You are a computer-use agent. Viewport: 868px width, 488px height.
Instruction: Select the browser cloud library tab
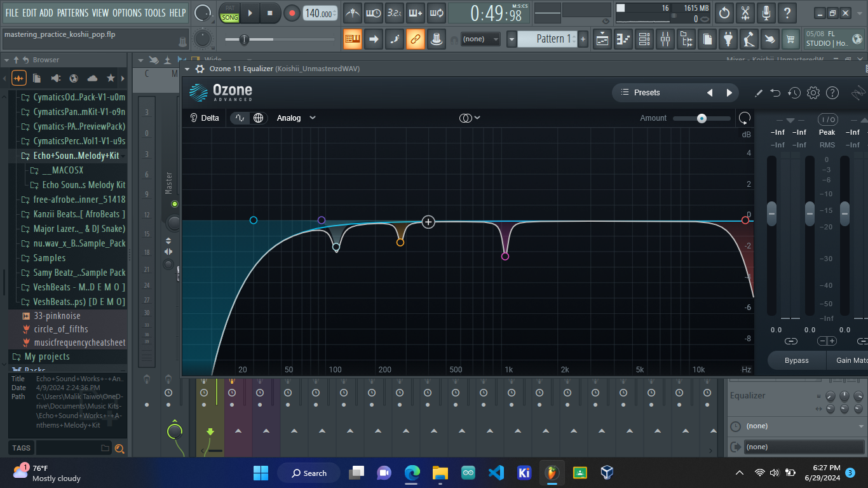[93, 78]
